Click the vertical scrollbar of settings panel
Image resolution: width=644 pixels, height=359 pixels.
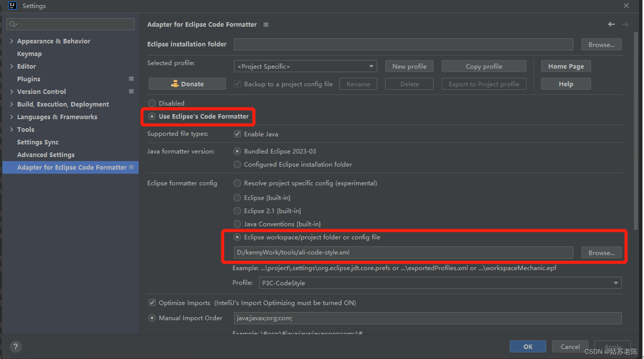pos(636,131)
